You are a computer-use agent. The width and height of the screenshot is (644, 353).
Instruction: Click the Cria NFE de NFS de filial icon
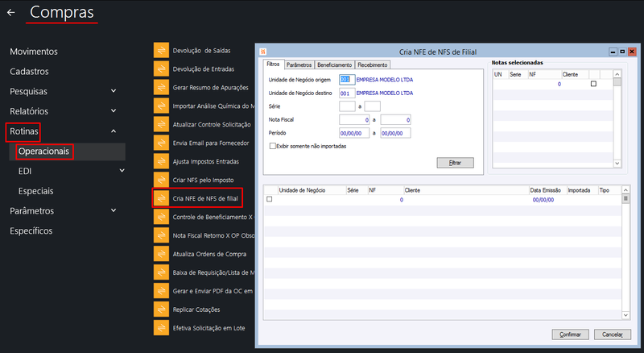click(x=162, y=198)
